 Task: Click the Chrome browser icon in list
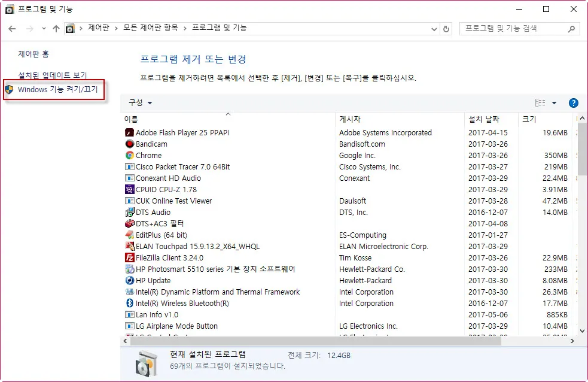pyautogui.click(x=129, y=156)
